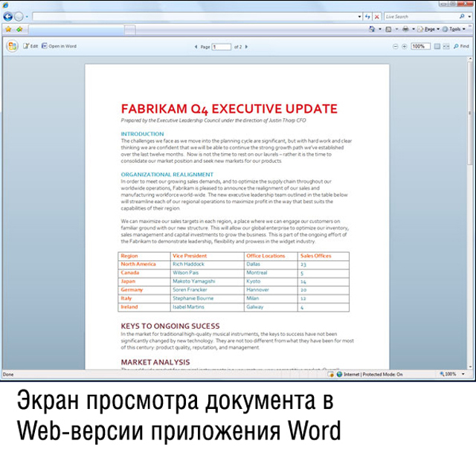Click the Rich Haddock table cell
Image resolution: width=476 pixels, height=455 pixels.
pos(207,265)
